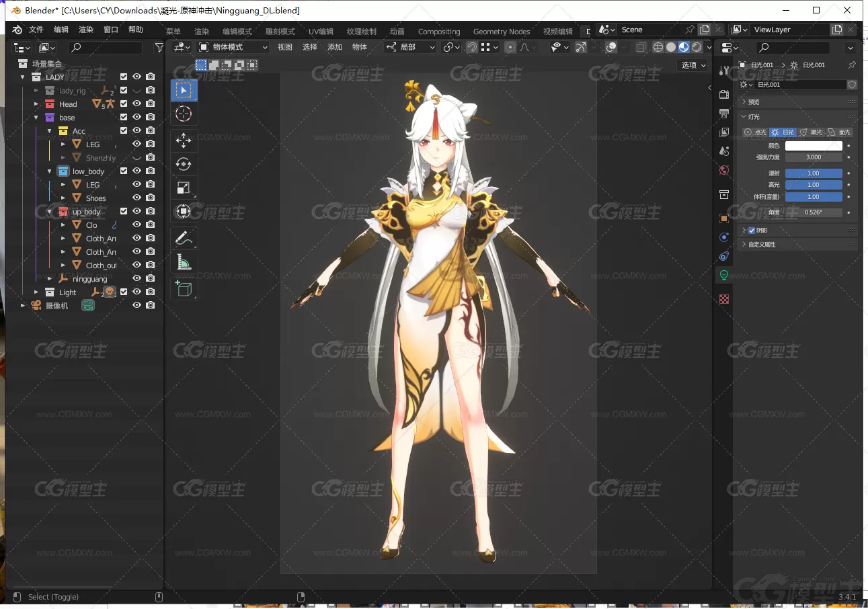
Task: Select the Annotate tool
Action: click(x=184, y=237)
